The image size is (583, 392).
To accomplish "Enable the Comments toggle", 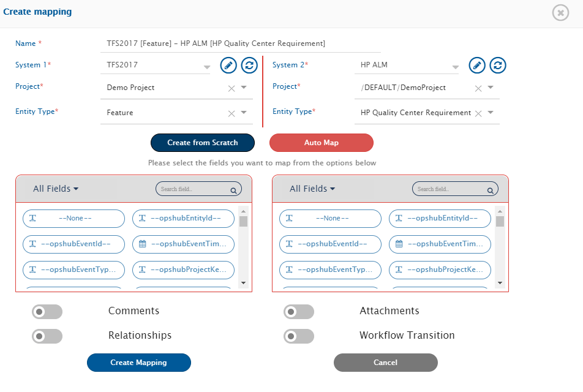I will point(47,312).
